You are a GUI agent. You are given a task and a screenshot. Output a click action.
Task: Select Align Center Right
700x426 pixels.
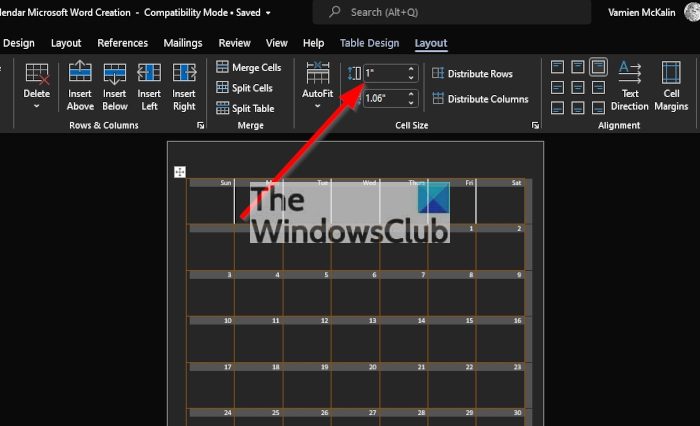coord(598,88)
